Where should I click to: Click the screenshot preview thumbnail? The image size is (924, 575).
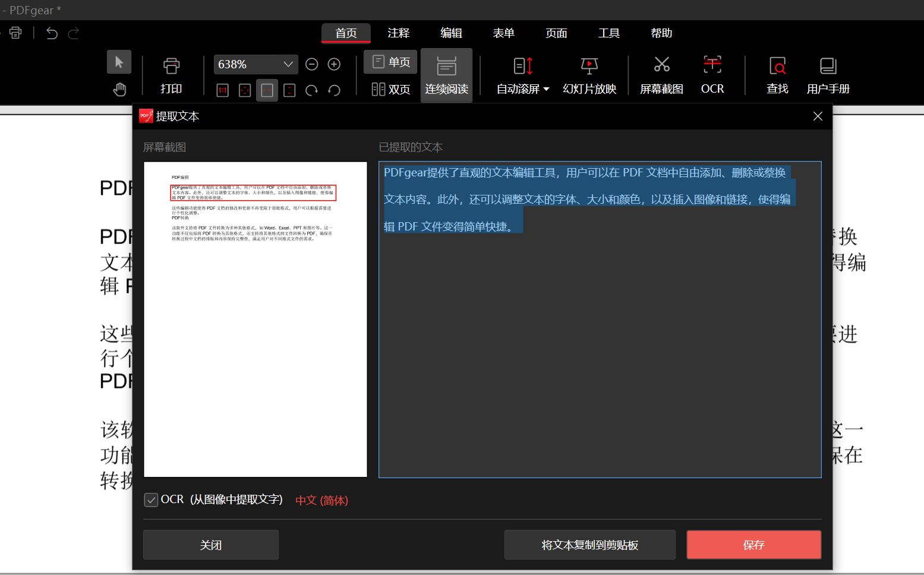[256, 320]
